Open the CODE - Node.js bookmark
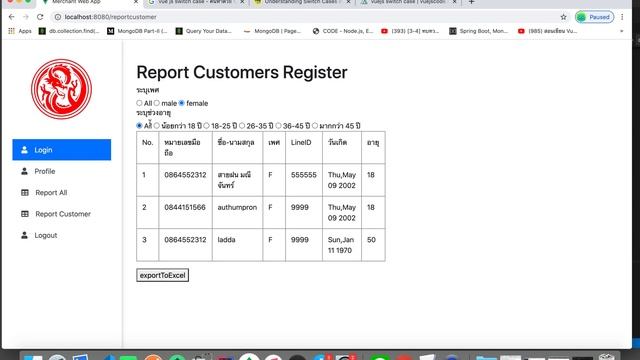The image size is (640, 360). point(343,31)
